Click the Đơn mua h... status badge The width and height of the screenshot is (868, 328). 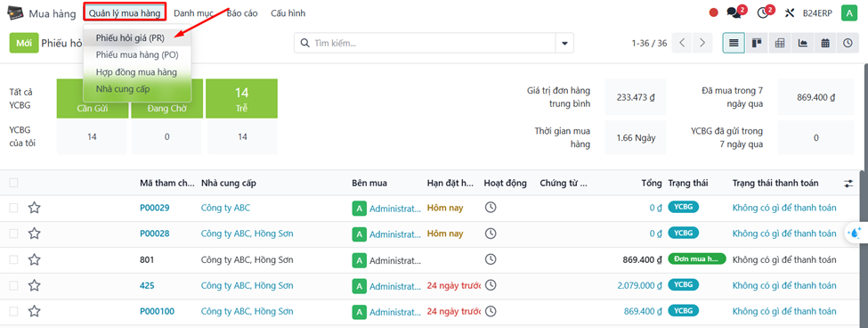click(x=697, y=258)
